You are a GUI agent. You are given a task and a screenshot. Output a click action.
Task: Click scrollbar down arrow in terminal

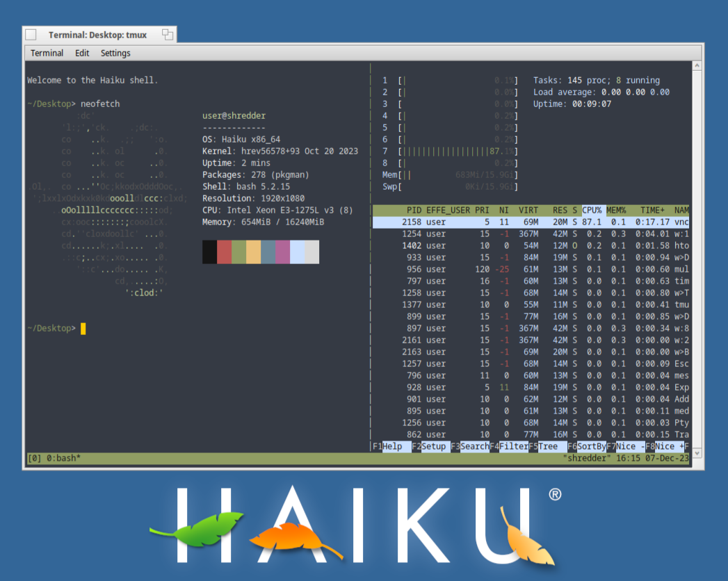(x=697, y=453)
